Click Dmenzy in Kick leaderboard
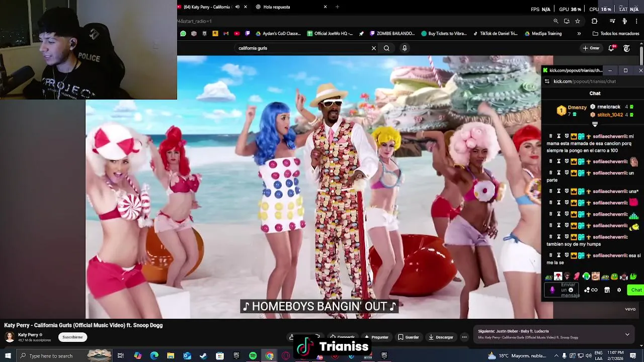The image size is (644, 362). point(577,108)
